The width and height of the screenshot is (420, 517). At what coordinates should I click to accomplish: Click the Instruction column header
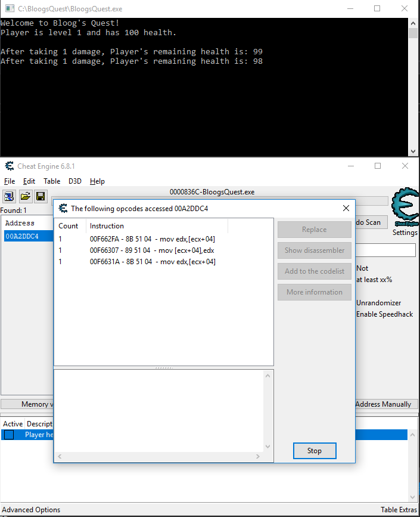pos(157,226)
